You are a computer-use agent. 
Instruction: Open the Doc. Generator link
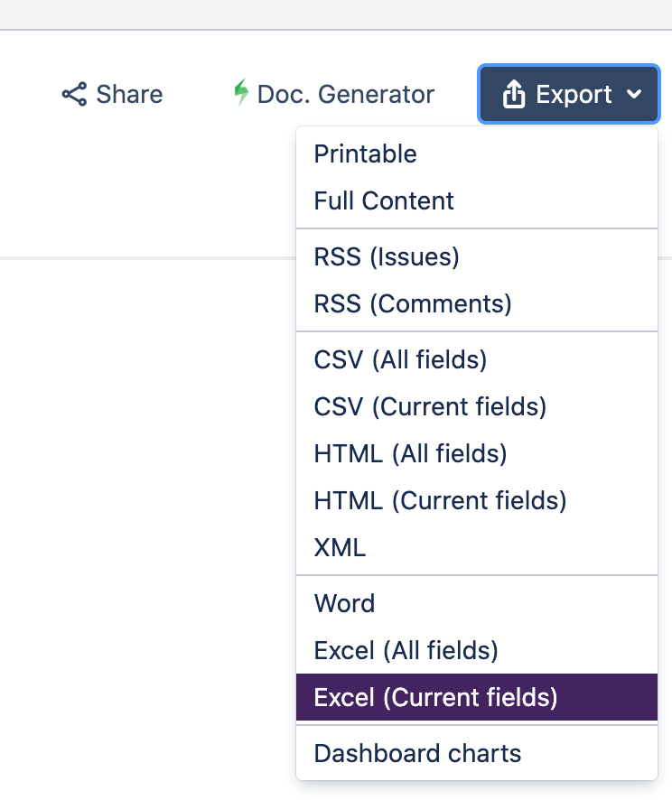pos(345,94)
